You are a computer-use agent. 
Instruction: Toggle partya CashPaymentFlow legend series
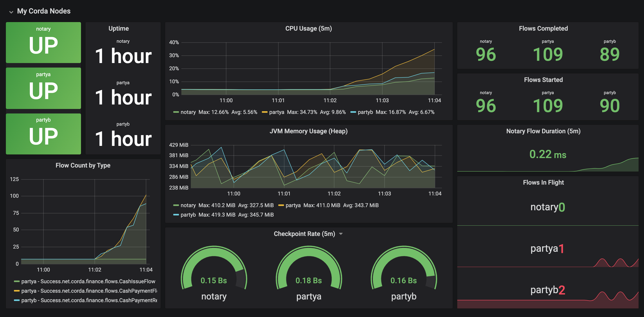(89, 291)
